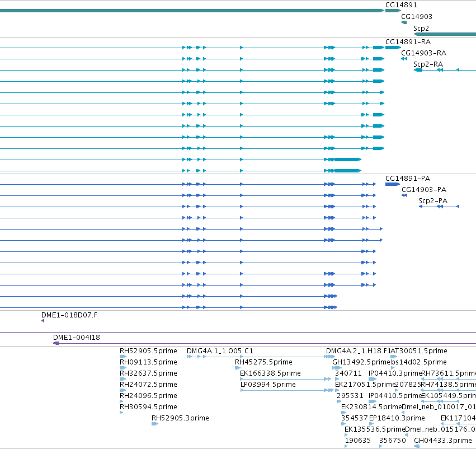Click the GH04433.3prime label
Screen dimensions: 476x449
pyautogui.click(x=443, y=441)
